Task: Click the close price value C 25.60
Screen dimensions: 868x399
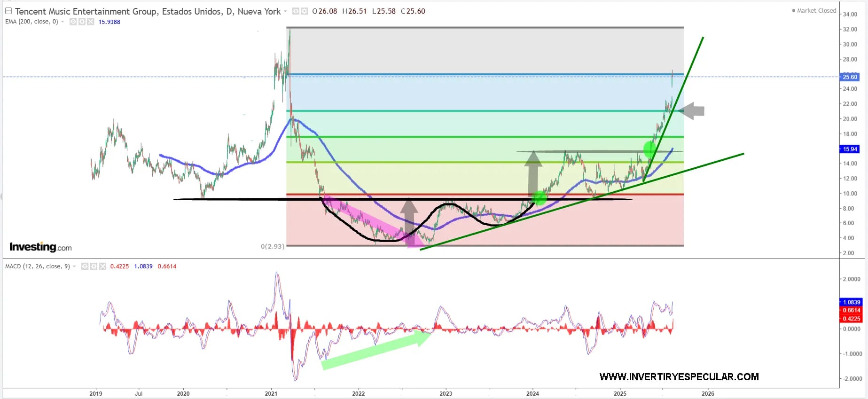Action: (413, 11)
